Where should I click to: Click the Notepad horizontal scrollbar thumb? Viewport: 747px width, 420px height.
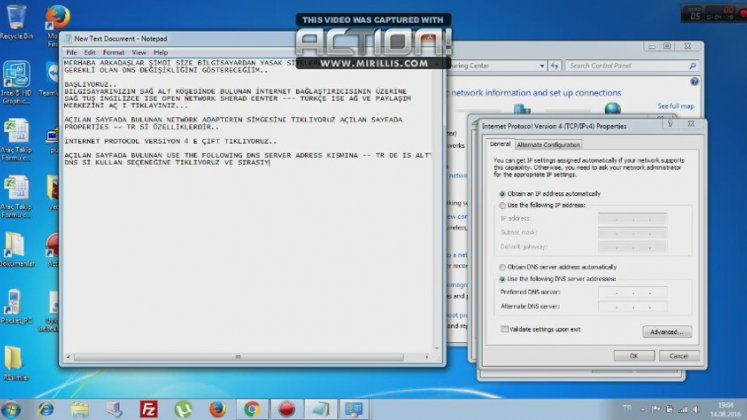pyautogui.click(x=238, y=357)
